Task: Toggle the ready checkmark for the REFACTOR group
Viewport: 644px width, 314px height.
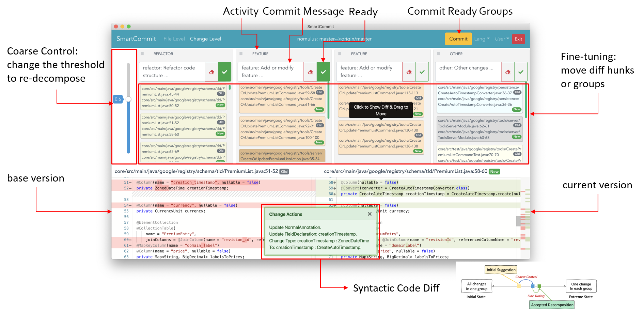Action: tap(225, 72)
